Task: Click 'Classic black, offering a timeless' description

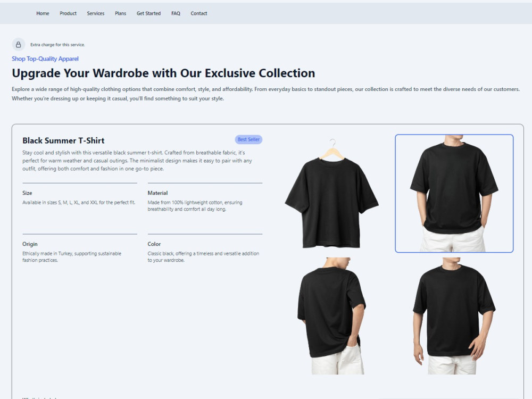Action: (x=203, y=257)
